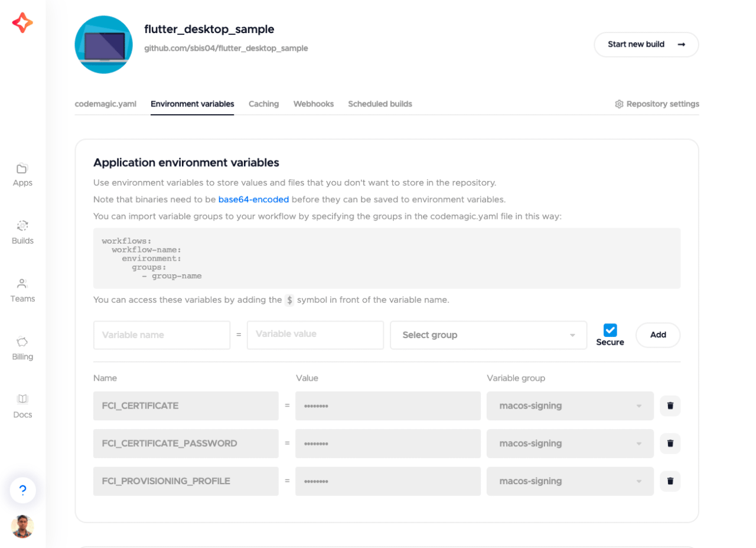756x548 pixels.
Task: Open the variable group dropdown for FCI_CERTIFICATE_PASSWORD
Action: tap(570, 443)
